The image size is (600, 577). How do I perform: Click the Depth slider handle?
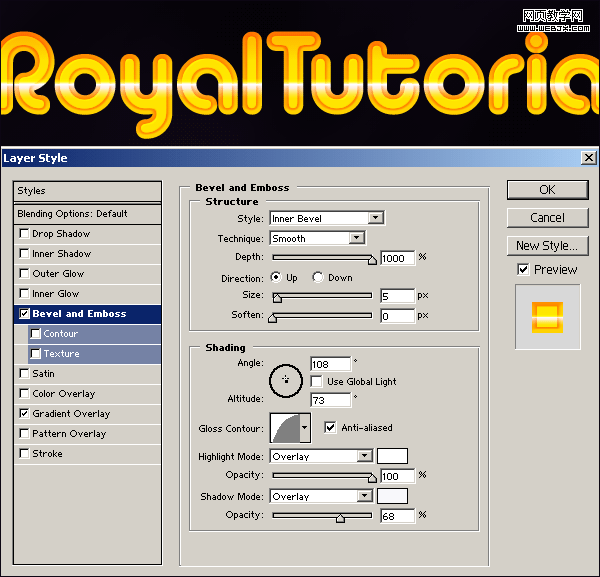click(x=372, y=260)
